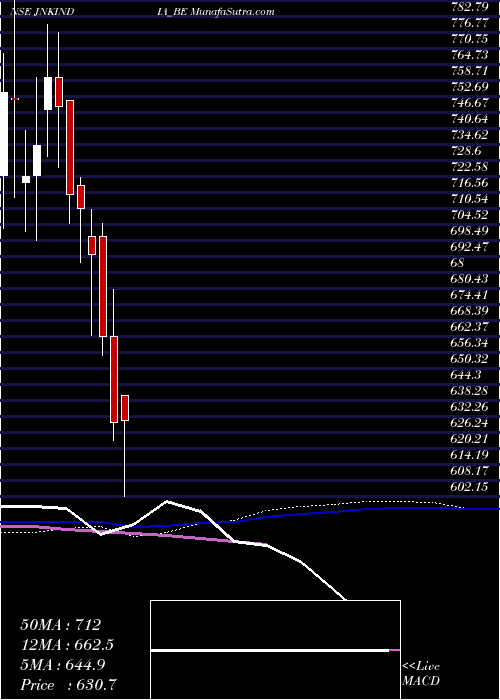Click the 680.43 price label
Image resolution: width=500 pixels, height=700 pixels.
point(470,279)
